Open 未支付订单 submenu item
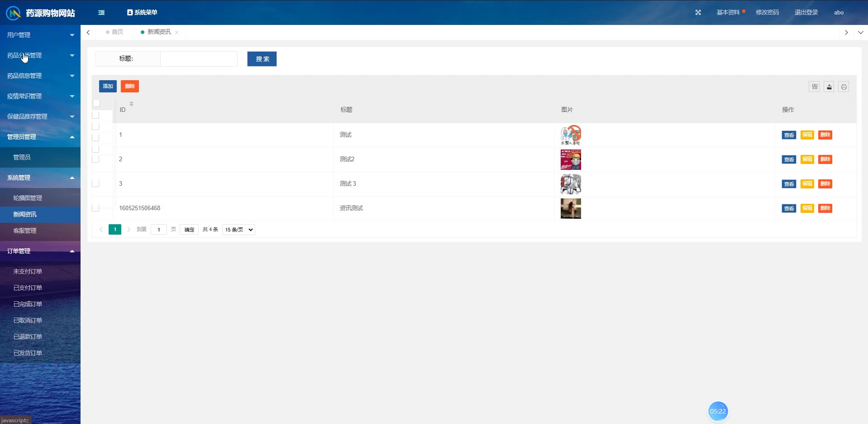 40,271
